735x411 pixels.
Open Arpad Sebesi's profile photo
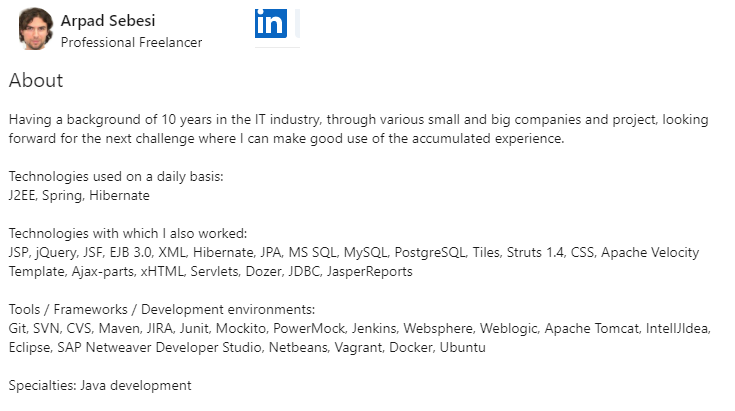[x=36, y=30]
